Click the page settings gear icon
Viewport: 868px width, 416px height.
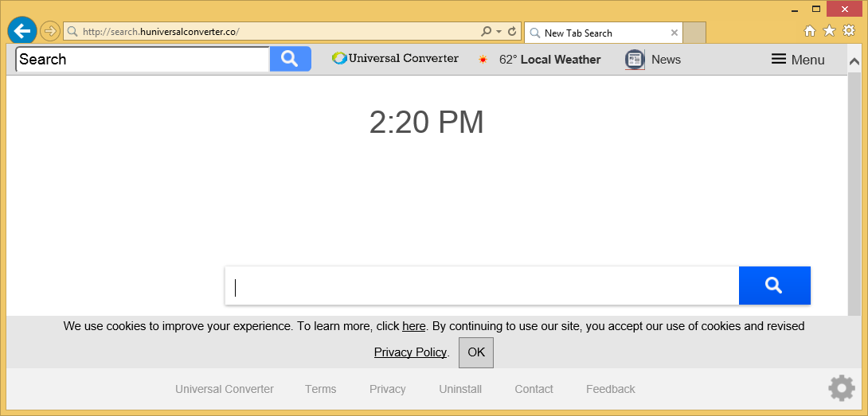tap(842, 388)
